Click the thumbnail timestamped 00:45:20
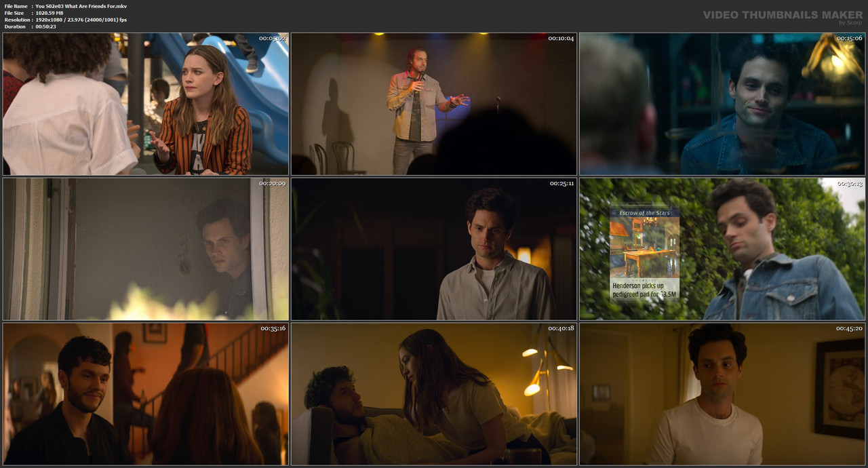Screen dimensions: 868x468 pos(722,394)
